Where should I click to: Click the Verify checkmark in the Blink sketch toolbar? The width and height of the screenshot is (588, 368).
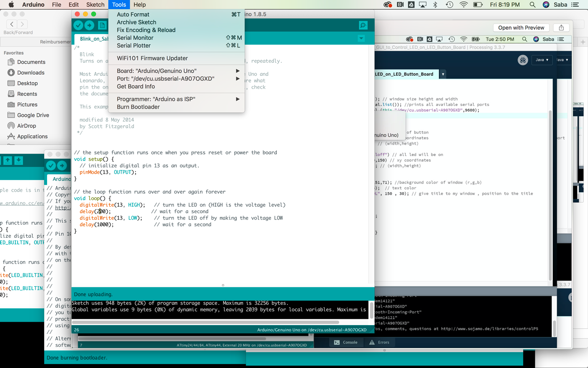coord(78,25)
